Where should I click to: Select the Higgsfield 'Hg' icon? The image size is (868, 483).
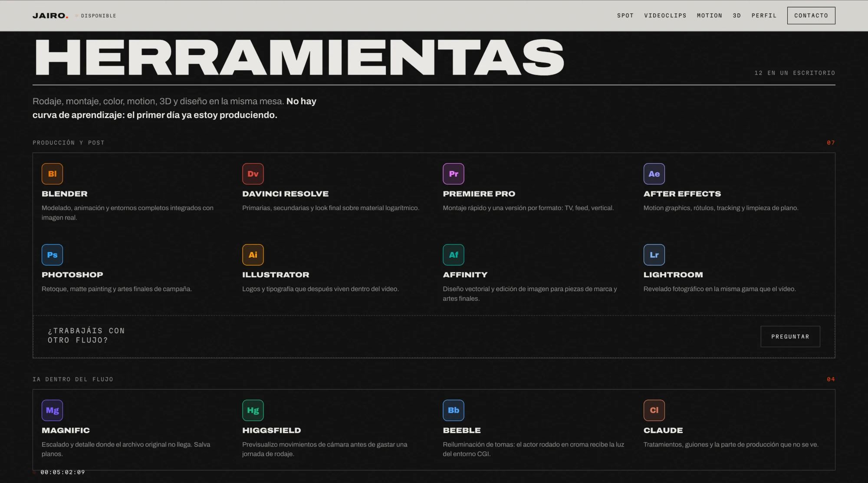point(253,410)
